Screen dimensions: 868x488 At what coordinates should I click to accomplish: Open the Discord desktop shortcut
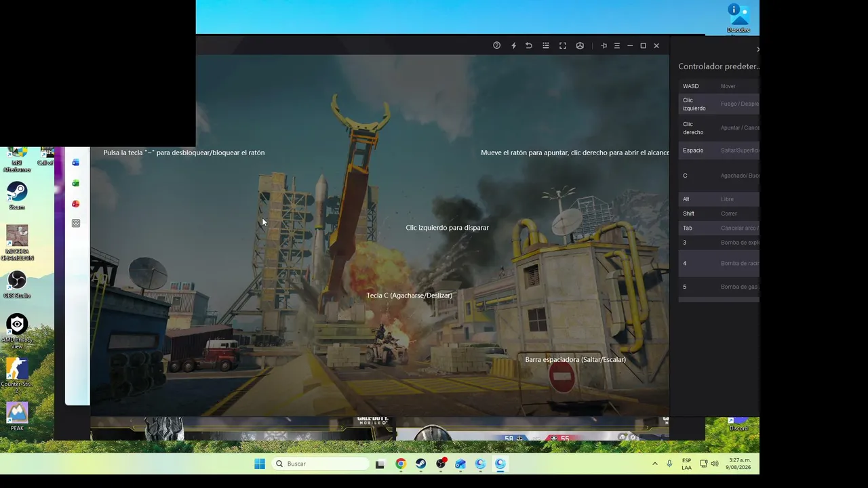[738, 425]
